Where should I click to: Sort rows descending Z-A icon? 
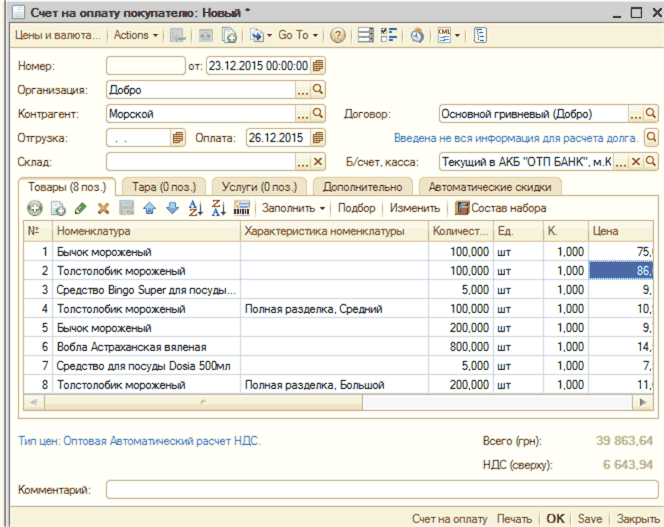pyautogui.click(x=218, y=208)
